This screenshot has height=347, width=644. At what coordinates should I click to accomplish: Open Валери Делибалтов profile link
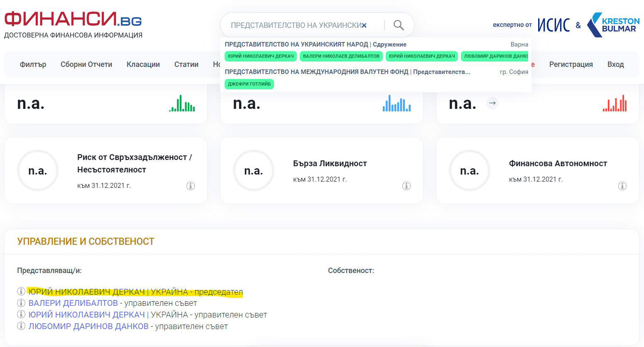click(73, 303)
